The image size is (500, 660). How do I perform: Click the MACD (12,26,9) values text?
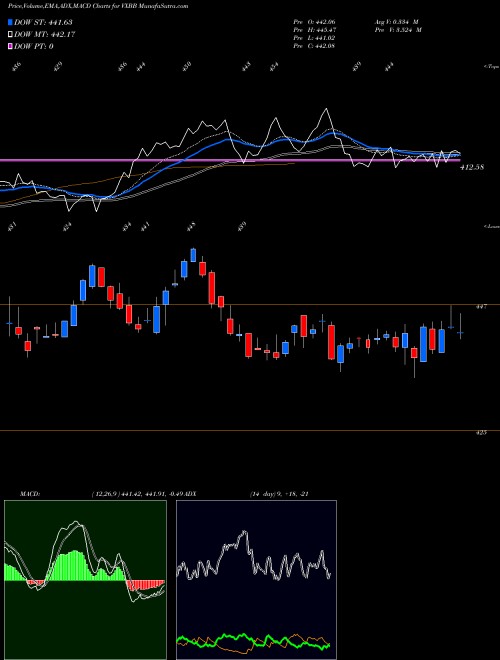[x=139, y=494]
